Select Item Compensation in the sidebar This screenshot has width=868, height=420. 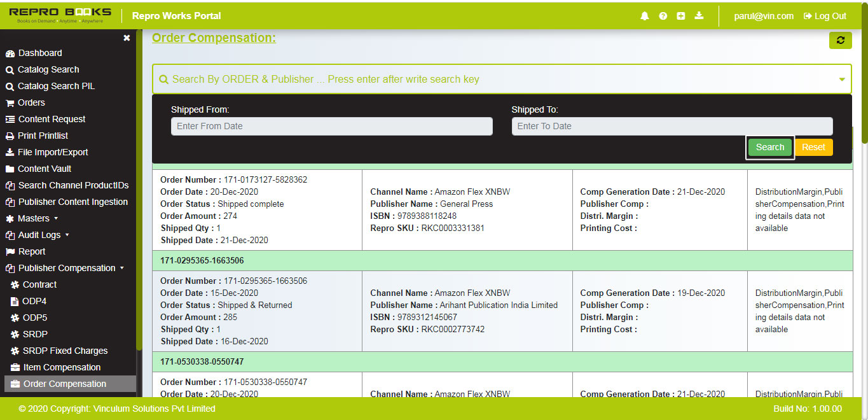[61, 367]
